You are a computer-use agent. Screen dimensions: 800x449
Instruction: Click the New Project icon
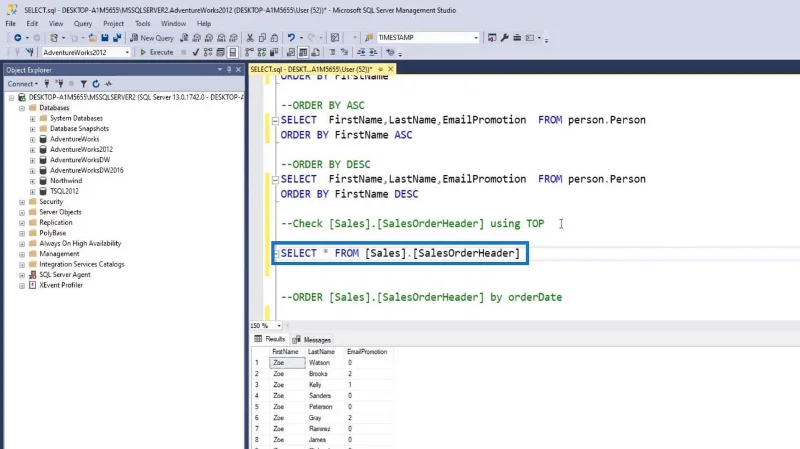pos(54,38)
